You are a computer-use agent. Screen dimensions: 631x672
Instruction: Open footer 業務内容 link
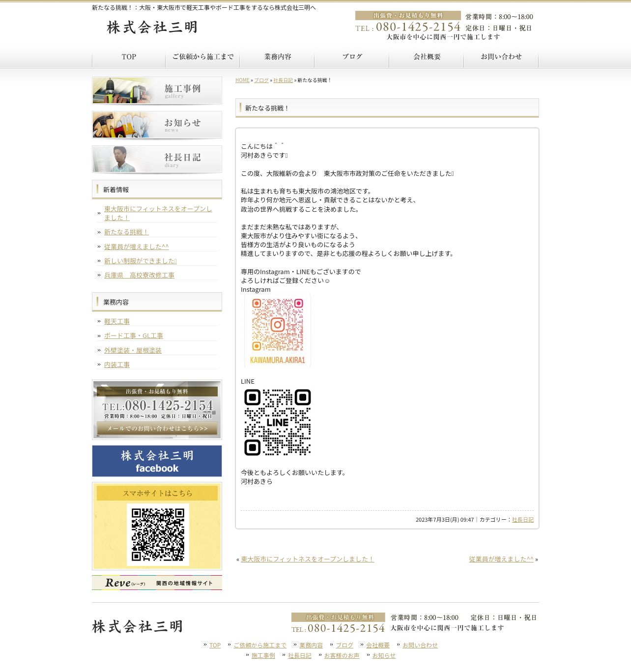click(311, 645)
